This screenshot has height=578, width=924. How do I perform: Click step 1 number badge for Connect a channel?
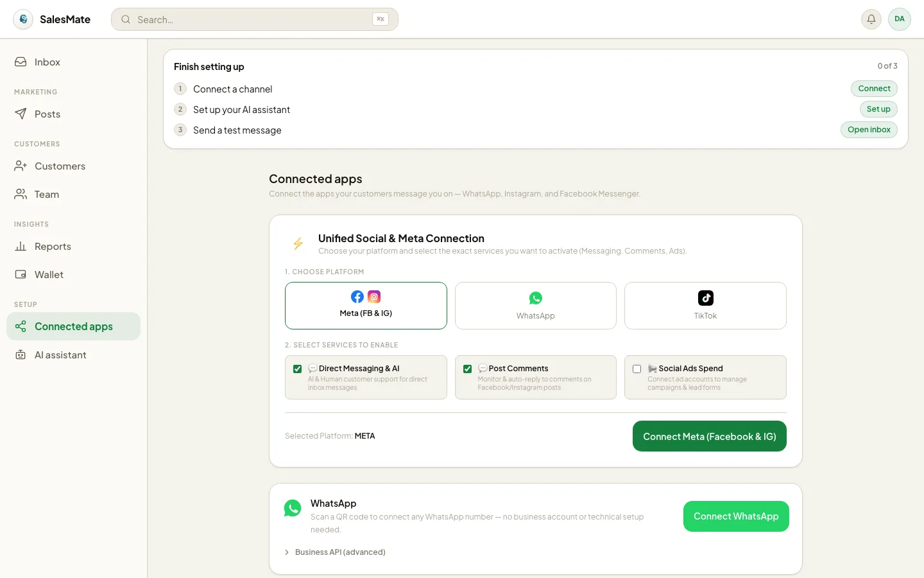[x=180, y=89]
